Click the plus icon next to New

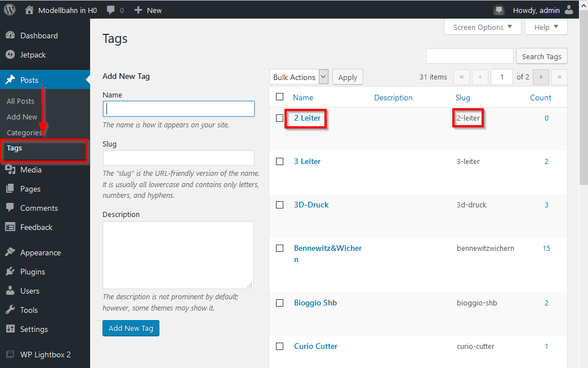tap(138, 10)
